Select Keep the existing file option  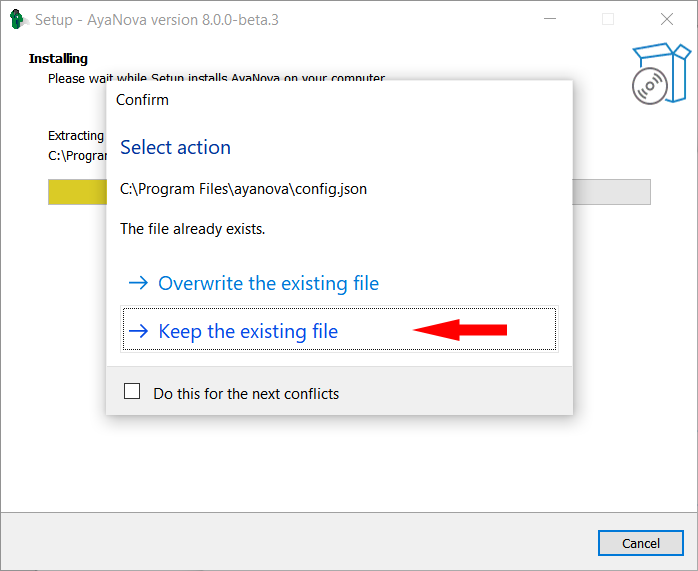(x=339, y=329)
